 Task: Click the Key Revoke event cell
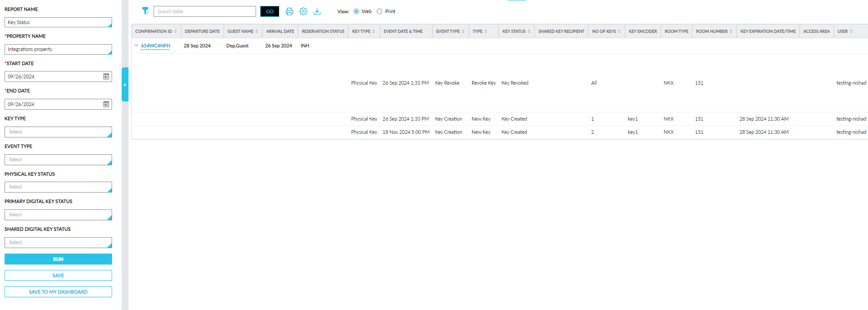[447, 83]
